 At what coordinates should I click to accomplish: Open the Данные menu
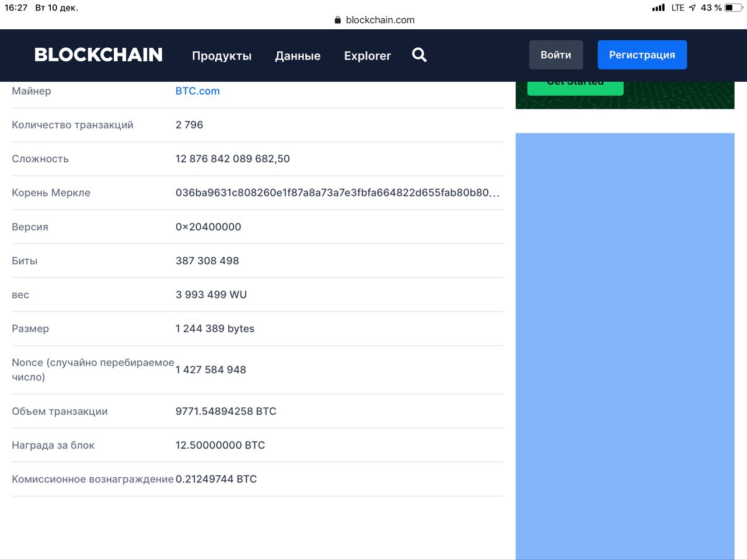click(x=298, y=56)
